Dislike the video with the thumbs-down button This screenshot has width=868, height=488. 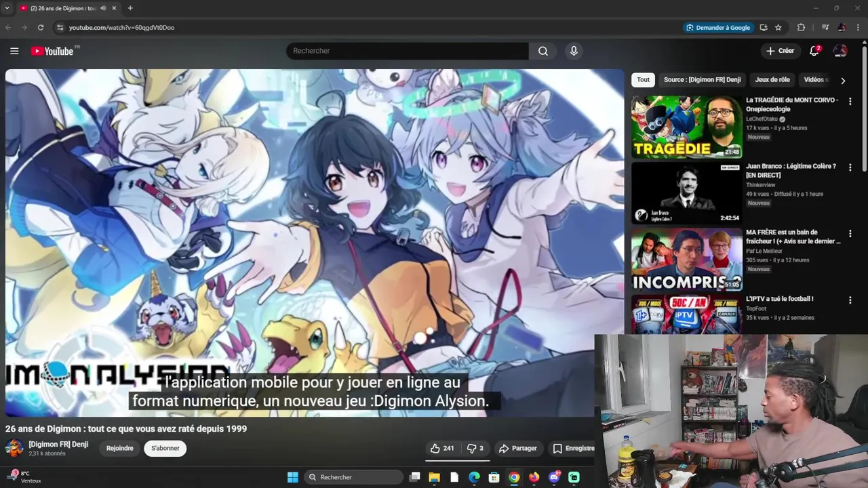tap(475, 448)
